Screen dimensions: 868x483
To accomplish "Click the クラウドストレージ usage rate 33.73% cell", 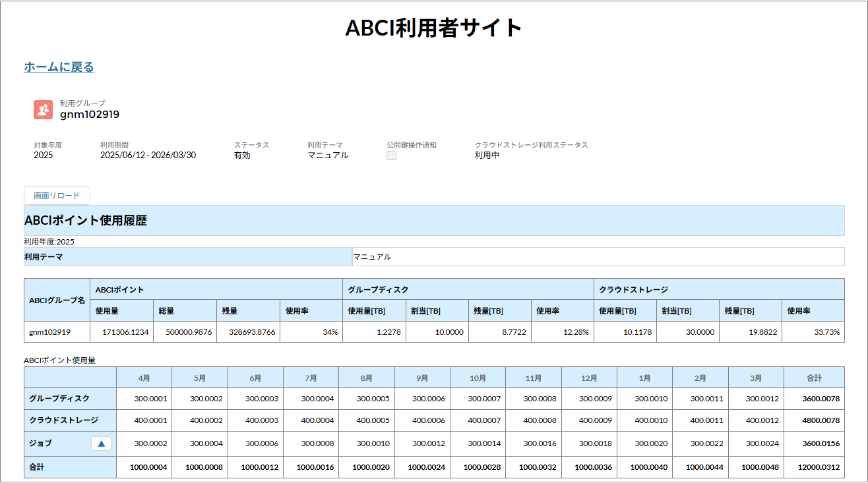I will 813,332.
